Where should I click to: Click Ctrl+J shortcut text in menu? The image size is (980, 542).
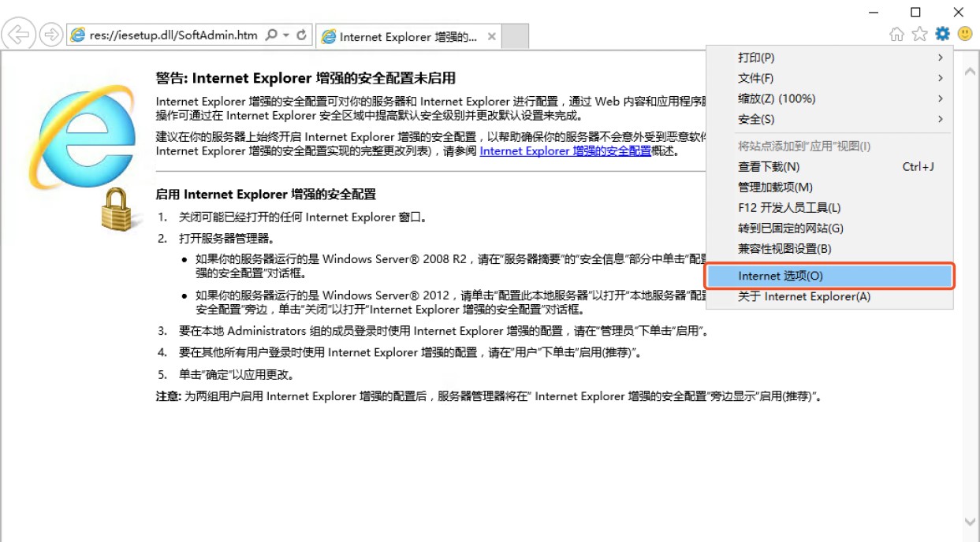(x=918, y=167)
